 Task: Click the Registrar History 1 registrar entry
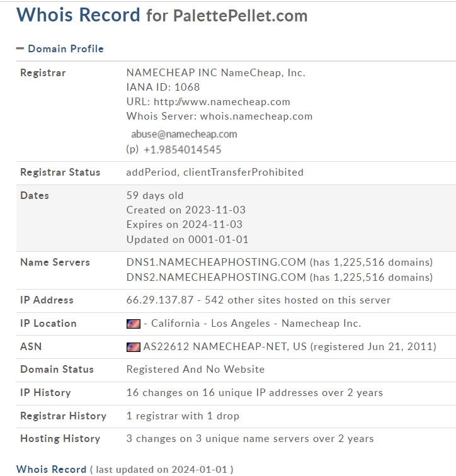183,416
